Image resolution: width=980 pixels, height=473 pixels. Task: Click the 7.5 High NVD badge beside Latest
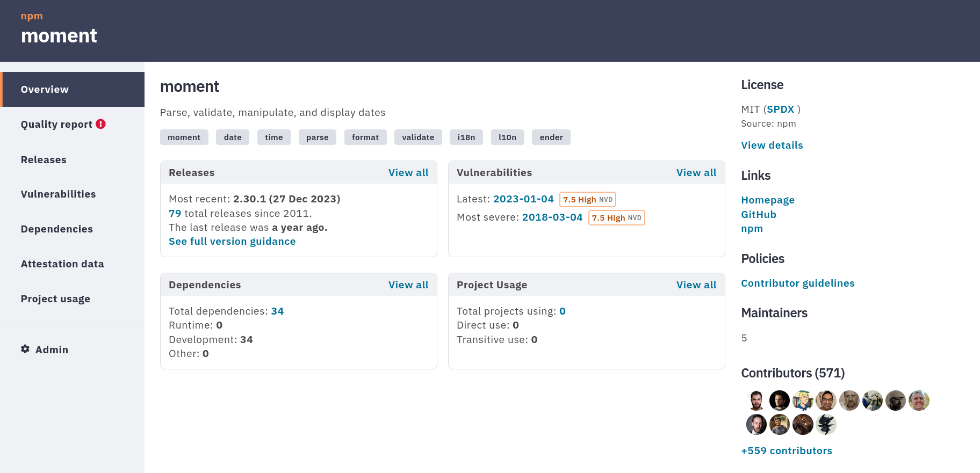click(588, 199)
